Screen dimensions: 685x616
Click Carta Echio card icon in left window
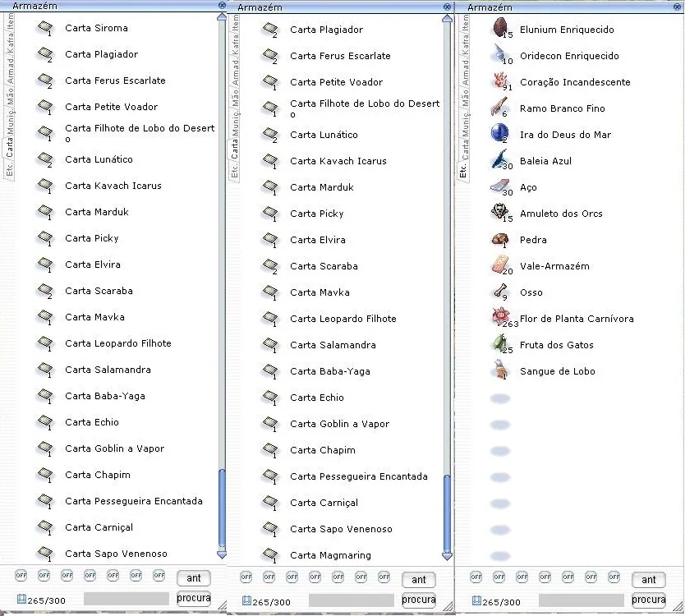coord(45,422)
